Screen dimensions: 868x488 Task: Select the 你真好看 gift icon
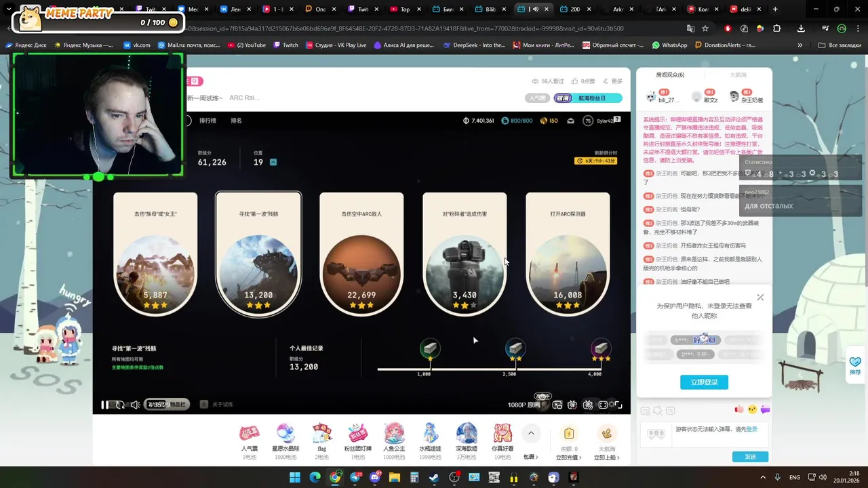(502, 432)
